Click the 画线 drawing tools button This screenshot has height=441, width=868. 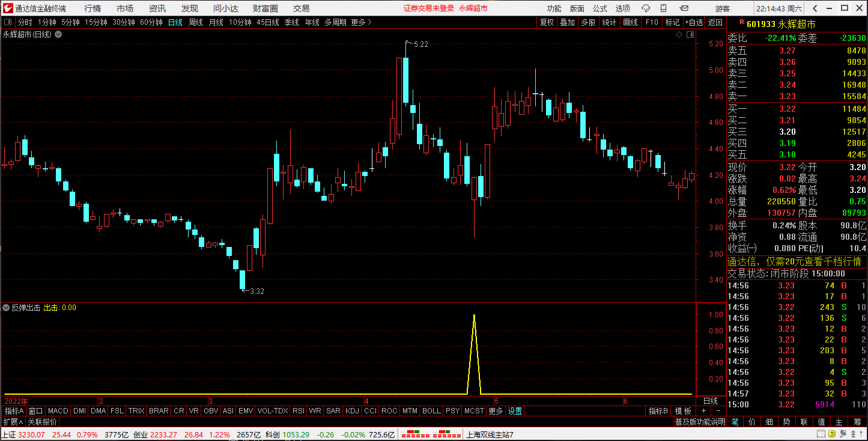click(630, 22)
